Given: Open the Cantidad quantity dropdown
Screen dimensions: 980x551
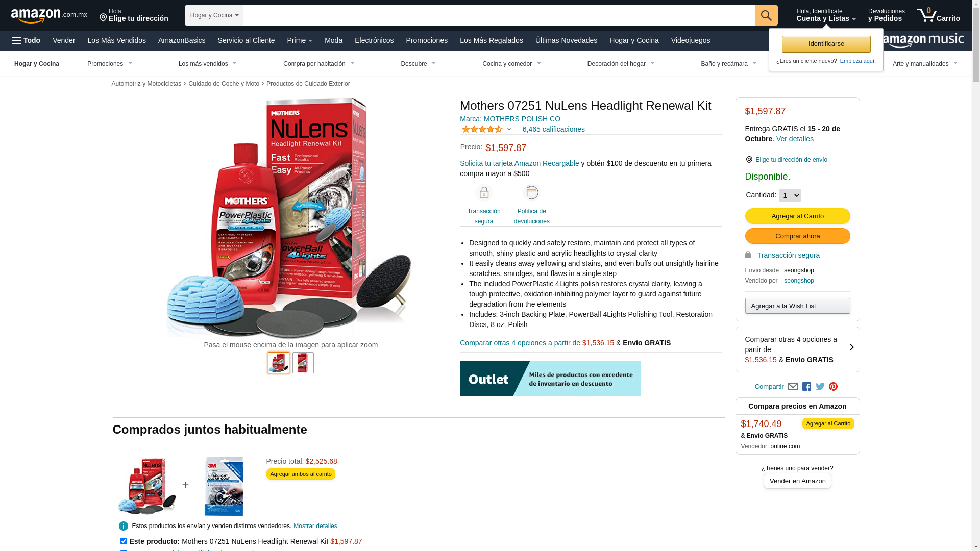Looking at the screenshot, I should click(790, 195).
